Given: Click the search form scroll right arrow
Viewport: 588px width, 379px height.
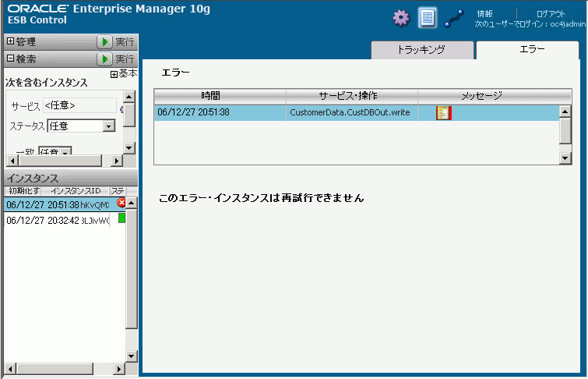Looking at the screenshot, I should pyautogui.click(x=117, y=161).
